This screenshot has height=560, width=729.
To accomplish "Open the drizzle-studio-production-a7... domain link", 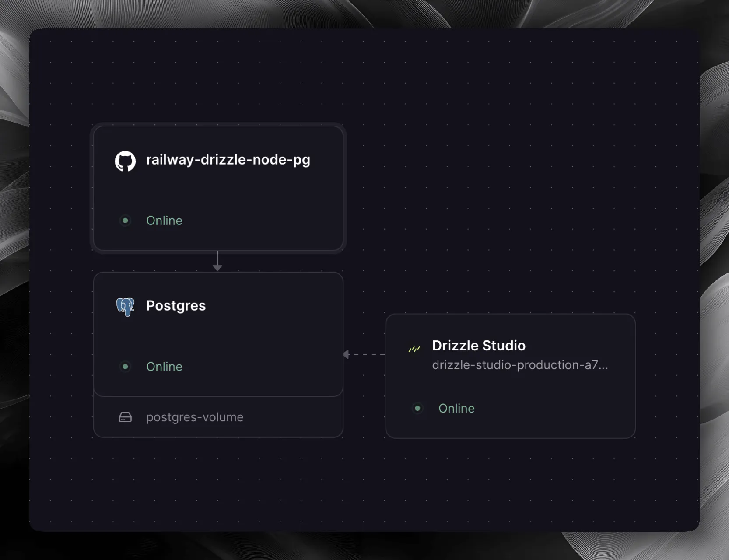I will 519,365.
